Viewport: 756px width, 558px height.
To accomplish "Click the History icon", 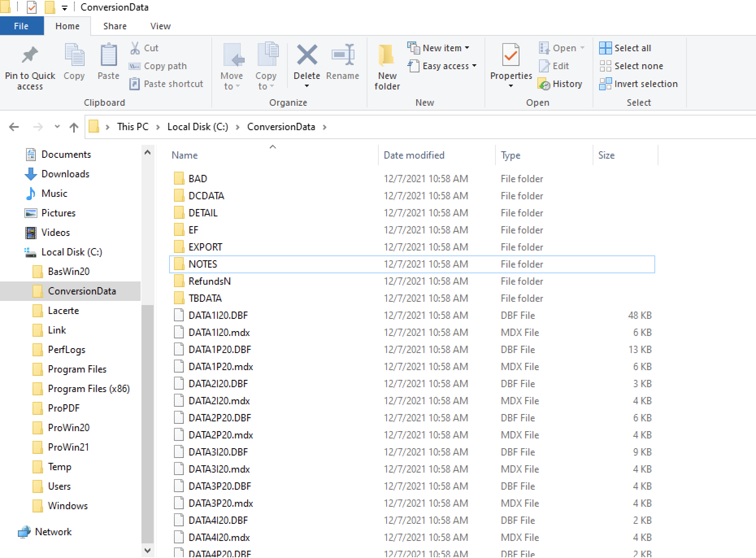I will tap(544, 84).
